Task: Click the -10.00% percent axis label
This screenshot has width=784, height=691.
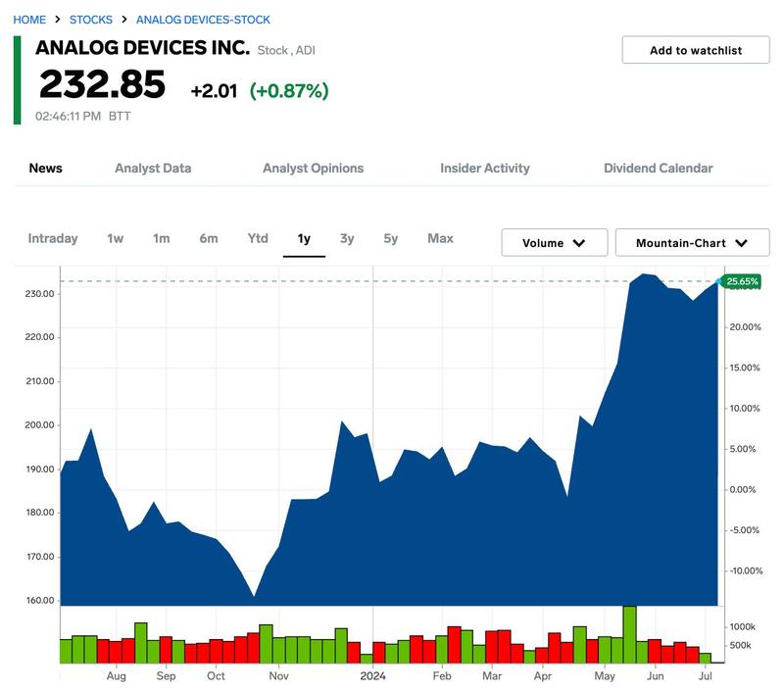Action: (746, 571)
